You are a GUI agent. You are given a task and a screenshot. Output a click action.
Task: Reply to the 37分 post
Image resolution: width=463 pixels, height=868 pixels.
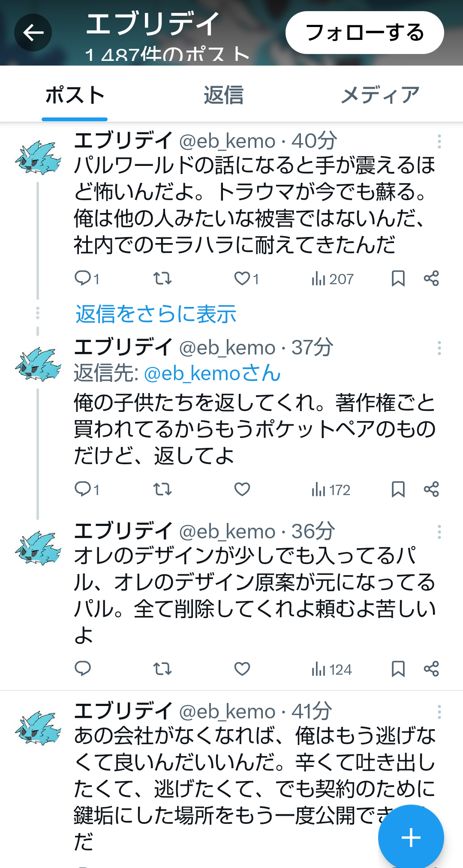[83, 489]
